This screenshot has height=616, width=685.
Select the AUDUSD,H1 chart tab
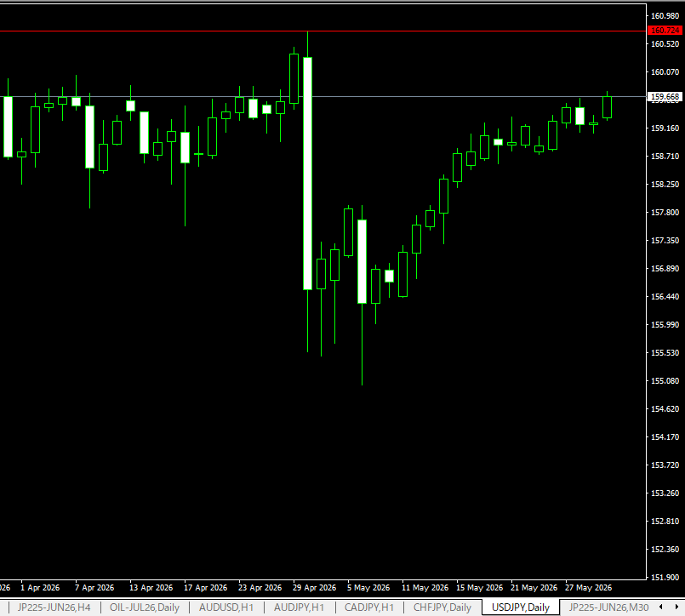pyautogui.click(x=225, y=607)
